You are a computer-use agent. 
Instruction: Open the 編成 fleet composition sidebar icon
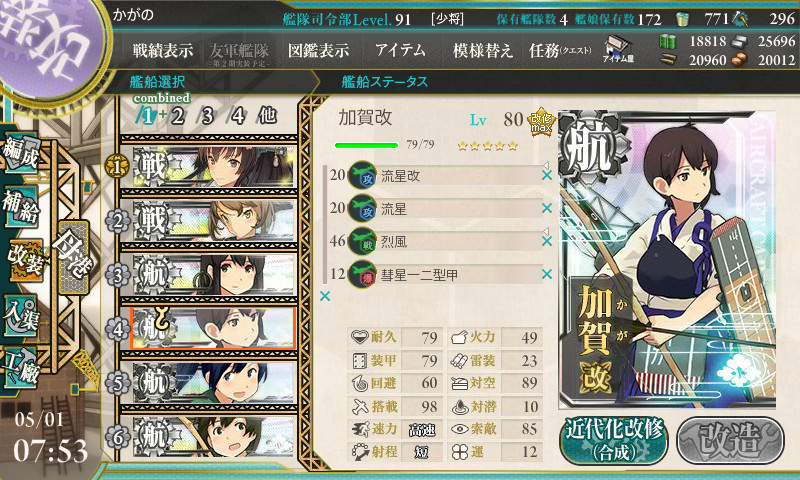tap(21, 152)
